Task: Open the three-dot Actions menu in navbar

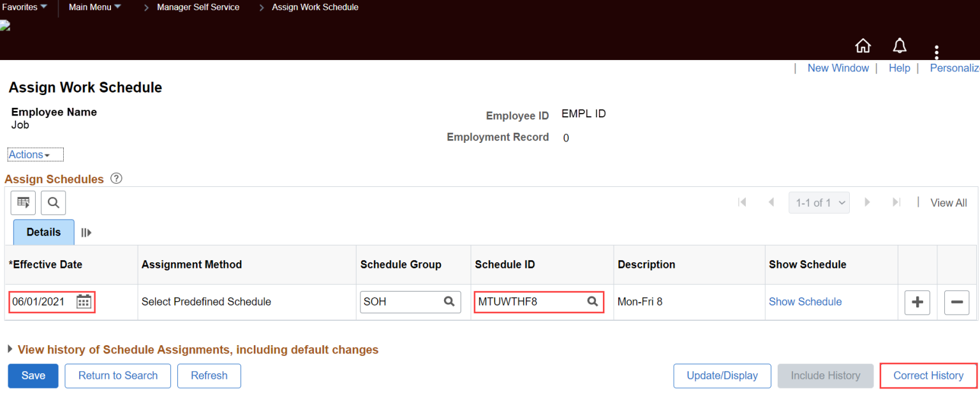Action: [937, 52]
